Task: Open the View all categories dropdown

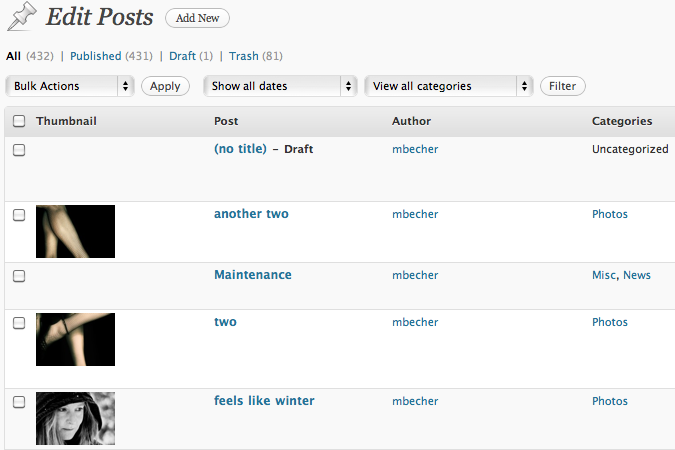Action: tap(449, 86)
